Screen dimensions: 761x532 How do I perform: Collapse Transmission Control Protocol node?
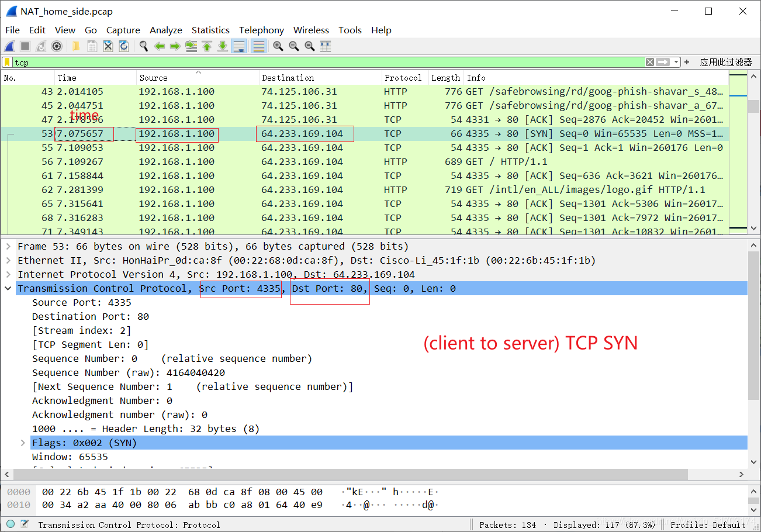(8, 288)
